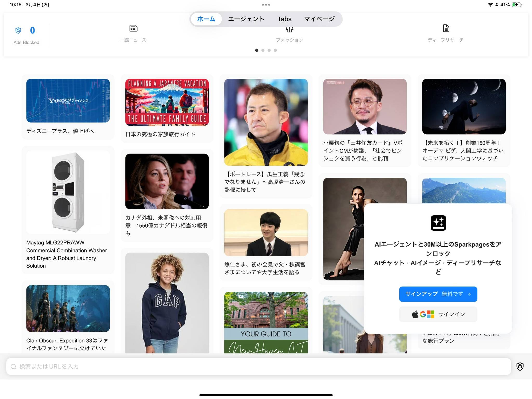Select the ディープリサーチ shortcut label
This screenshot has width=532, height=399.
pyautogui.click(x=446, y=40)
